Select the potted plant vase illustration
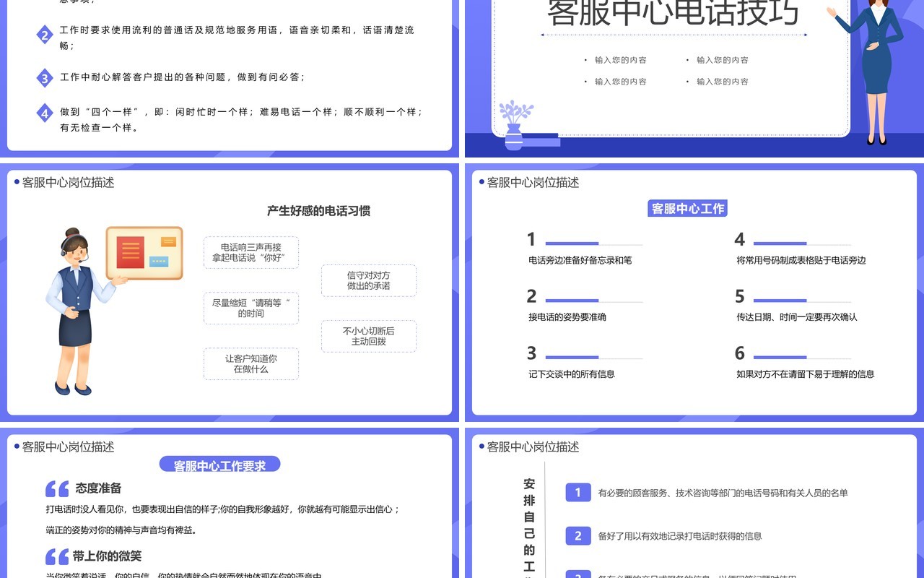This screenshot has height=578, width=924. point(515,124)
